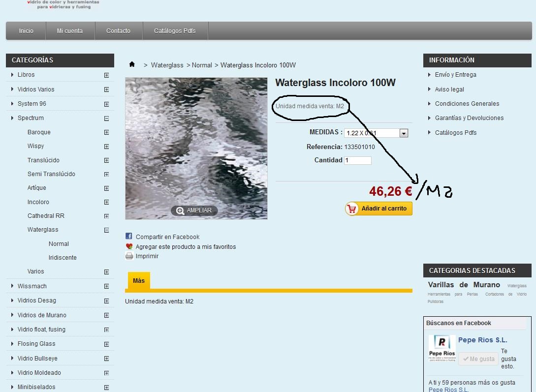Expand the Vidrio Moldeado plus icon
The height and width of the screenshot is (392, 536).
(107, 373)
